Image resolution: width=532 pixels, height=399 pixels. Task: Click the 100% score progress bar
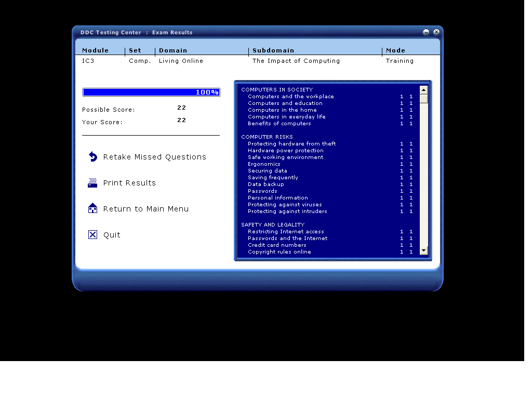point(151,92)
